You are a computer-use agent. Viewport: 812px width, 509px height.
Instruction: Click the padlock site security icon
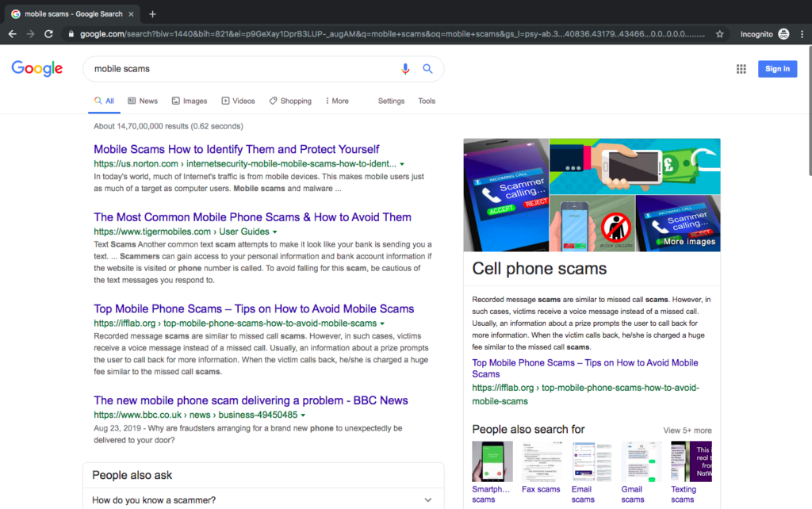point(71,34)
